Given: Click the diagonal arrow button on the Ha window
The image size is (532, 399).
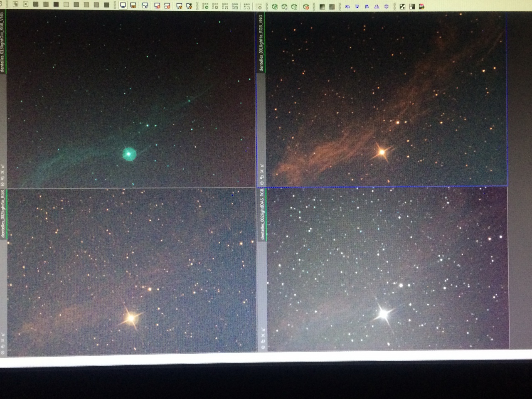Looking at the screenshot, I should [262, 165].
